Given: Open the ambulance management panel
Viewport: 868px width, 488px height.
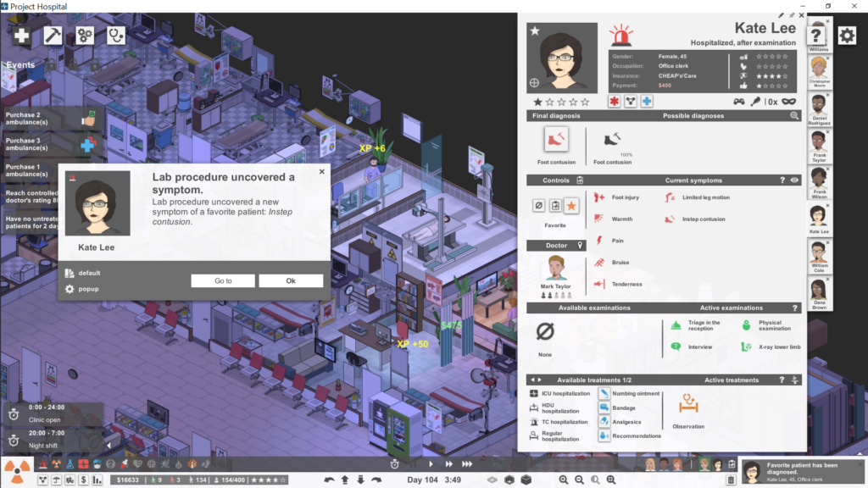Looking at the screenshot, I should [x=70, y=480].
